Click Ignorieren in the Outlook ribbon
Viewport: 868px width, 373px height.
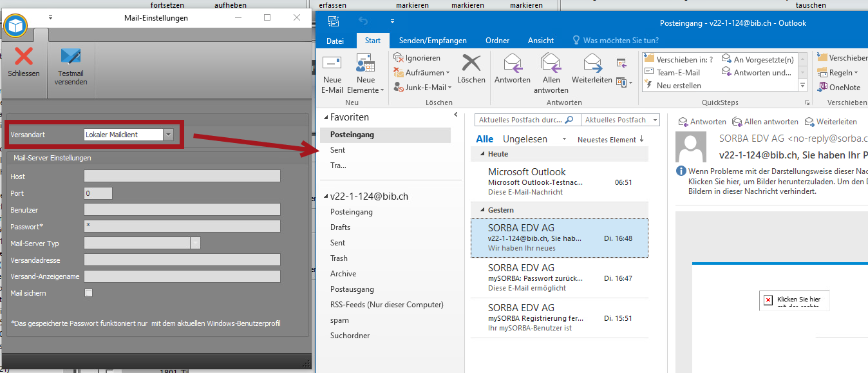417,58
